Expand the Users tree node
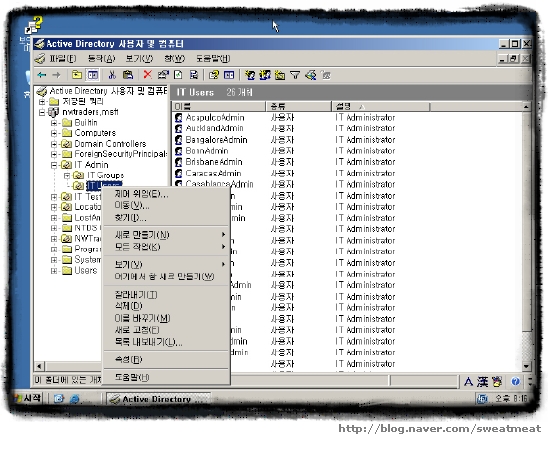Image resolution: width=548 pixels, height=450 pixels. pyautogui.click(x=54, y=271)
